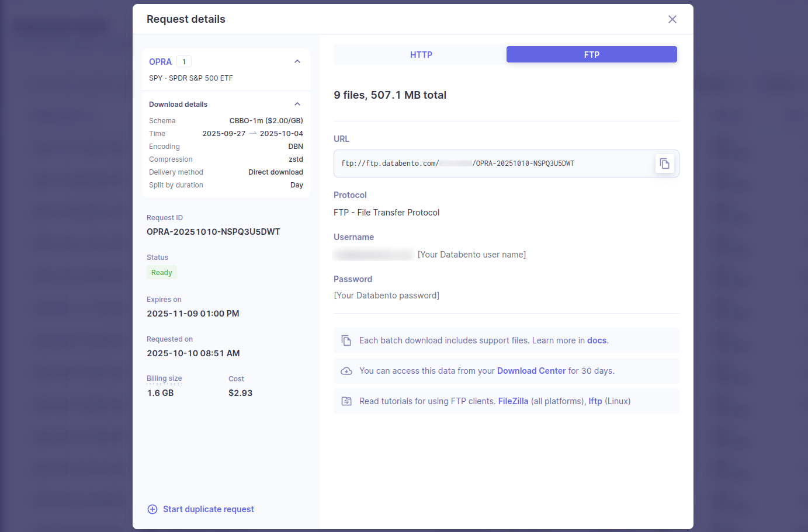Collapse the OPRA dataset section
808x532 pixels.
[297, 61]
